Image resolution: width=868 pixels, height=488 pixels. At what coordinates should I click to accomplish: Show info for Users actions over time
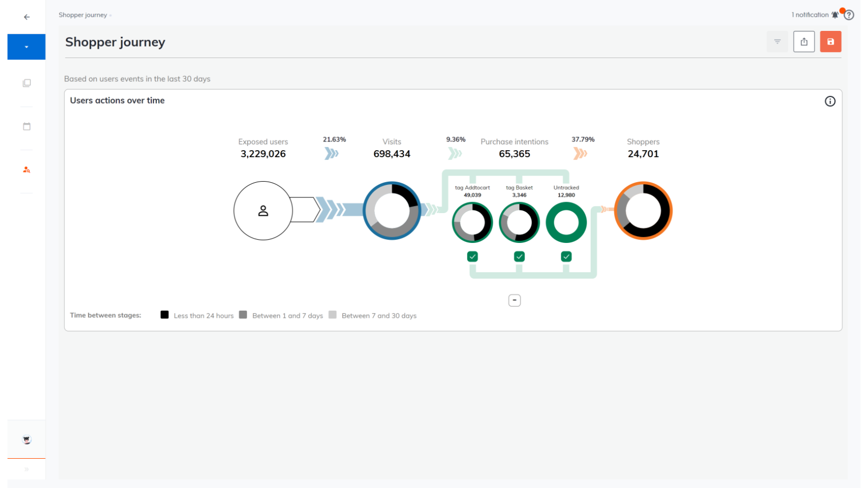pos(830,101)
